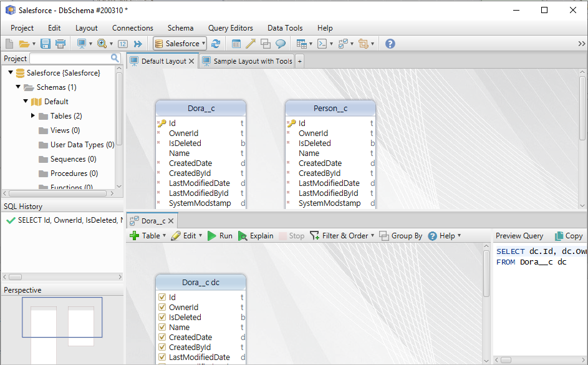
Task: Collapse the Schemas (1) tree node
Action: 18,87
